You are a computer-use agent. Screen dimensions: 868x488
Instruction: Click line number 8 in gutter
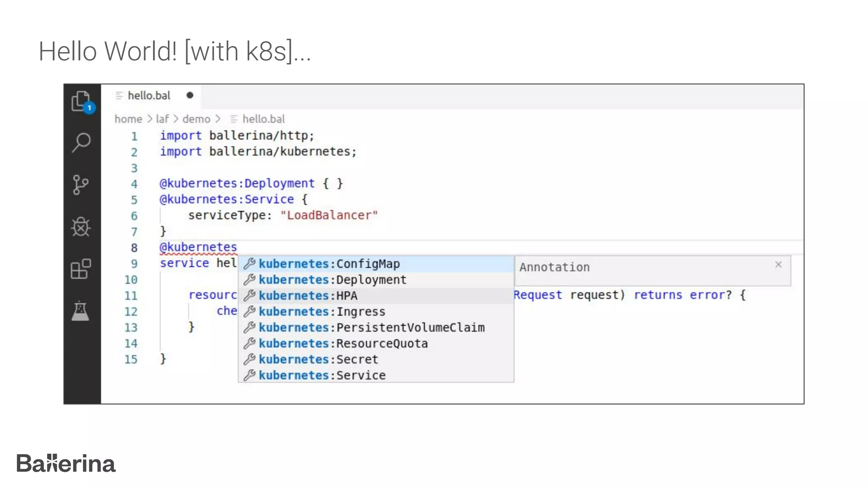pos(134,248)
